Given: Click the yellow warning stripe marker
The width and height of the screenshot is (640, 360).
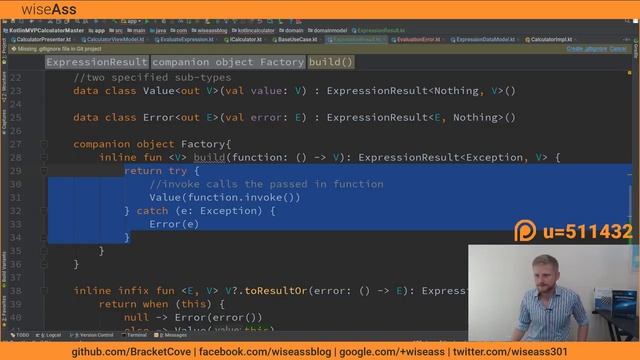Looking at the screenshot, I should click(629, 73).
